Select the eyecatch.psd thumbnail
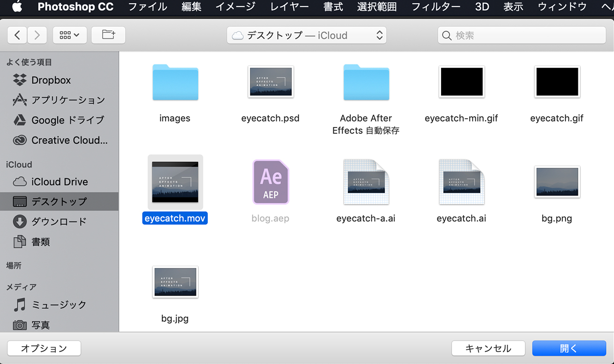The image size is (614, 364). click(271, 82)
